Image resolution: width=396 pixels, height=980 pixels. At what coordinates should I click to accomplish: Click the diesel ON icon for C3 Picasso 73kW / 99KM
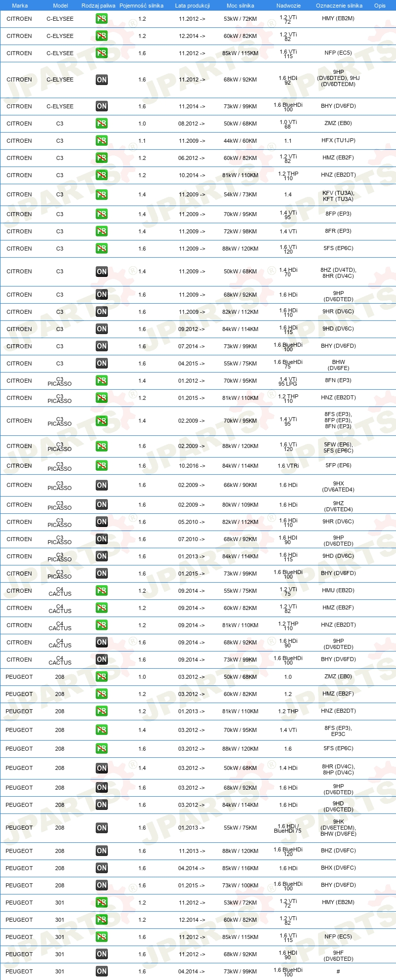tap(102, 574)
